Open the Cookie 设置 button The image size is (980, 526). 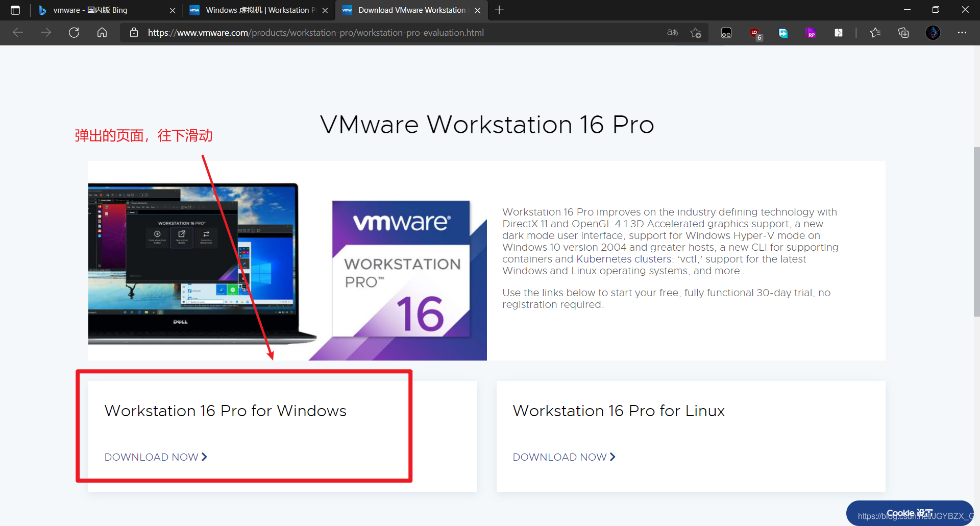coord(910,513)
